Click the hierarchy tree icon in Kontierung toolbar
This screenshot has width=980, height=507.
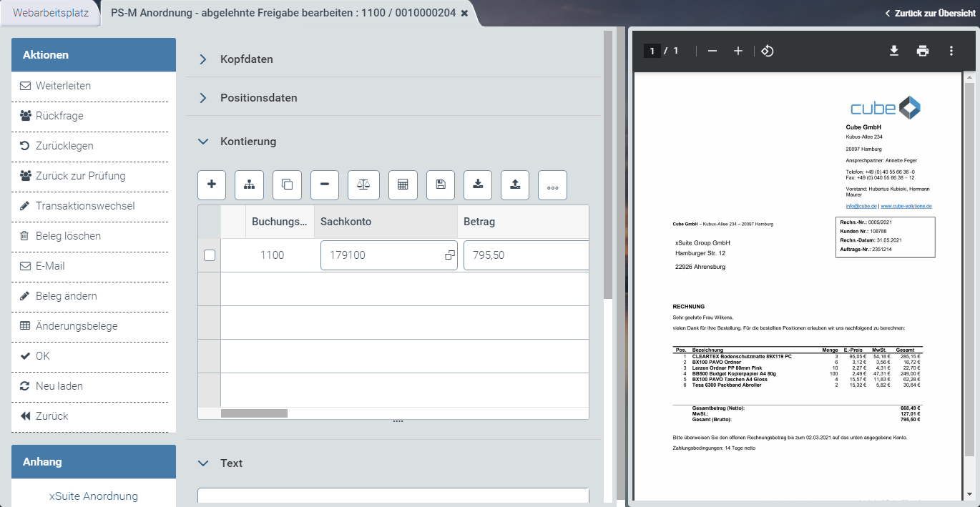point(249,184)
